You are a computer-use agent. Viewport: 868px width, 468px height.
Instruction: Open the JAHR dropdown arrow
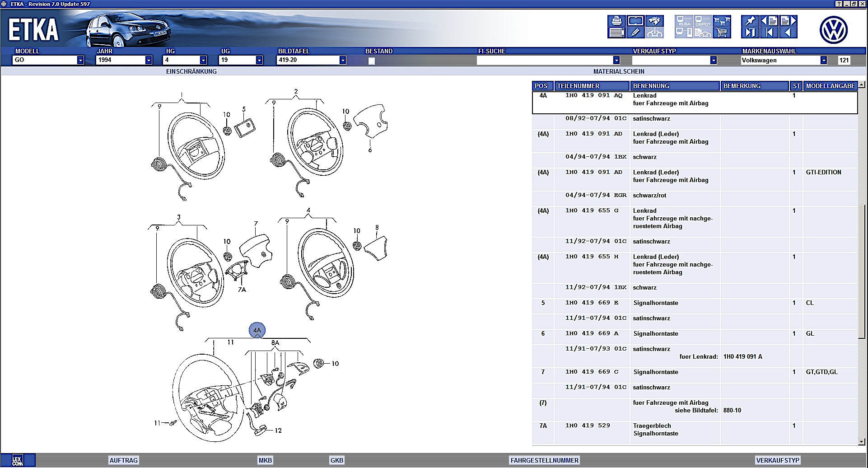(149, 60)
